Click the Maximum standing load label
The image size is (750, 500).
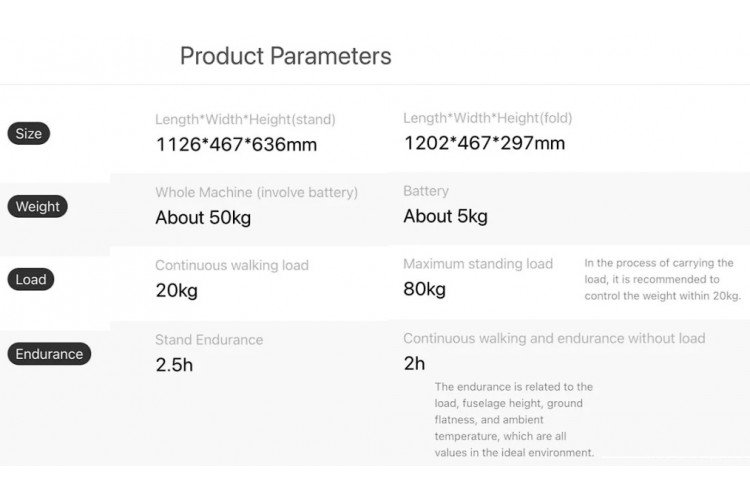(x=478, y=264)
